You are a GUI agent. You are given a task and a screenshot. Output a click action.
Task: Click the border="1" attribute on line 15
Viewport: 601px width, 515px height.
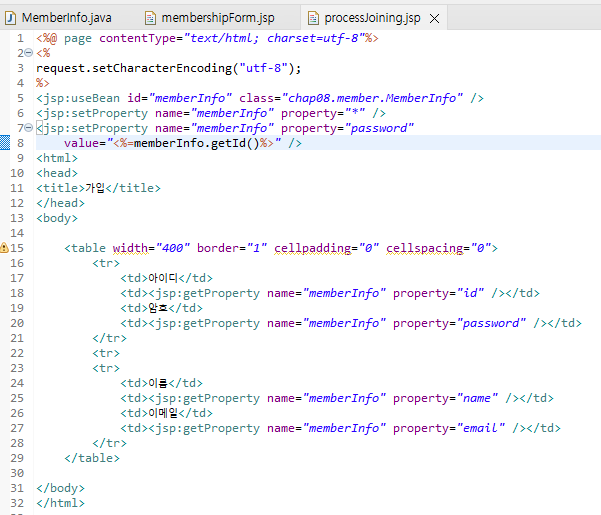(x=232, y=248)
